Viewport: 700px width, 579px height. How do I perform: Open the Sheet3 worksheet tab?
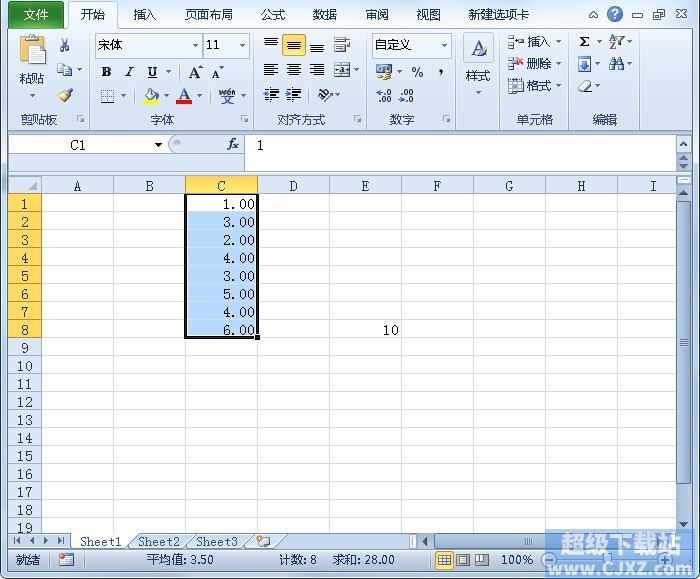click(x=217, y=542)
